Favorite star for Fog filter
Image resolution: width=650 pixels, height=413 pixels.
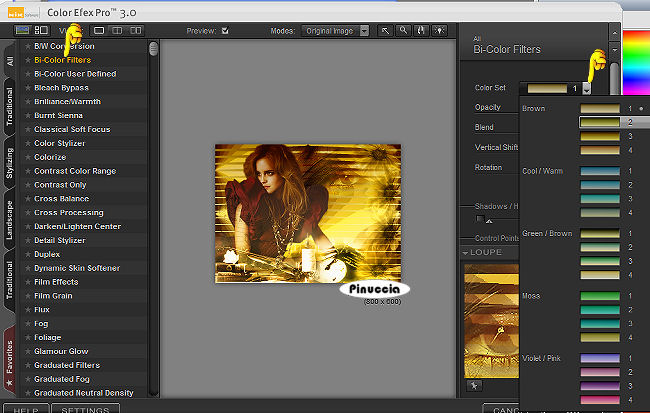(x=28, y=323)
